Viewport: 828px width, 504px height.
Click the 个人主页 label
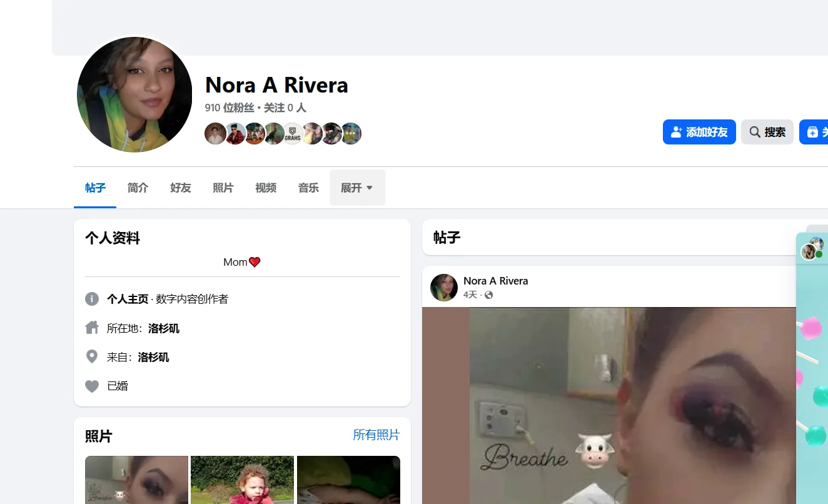128,299
